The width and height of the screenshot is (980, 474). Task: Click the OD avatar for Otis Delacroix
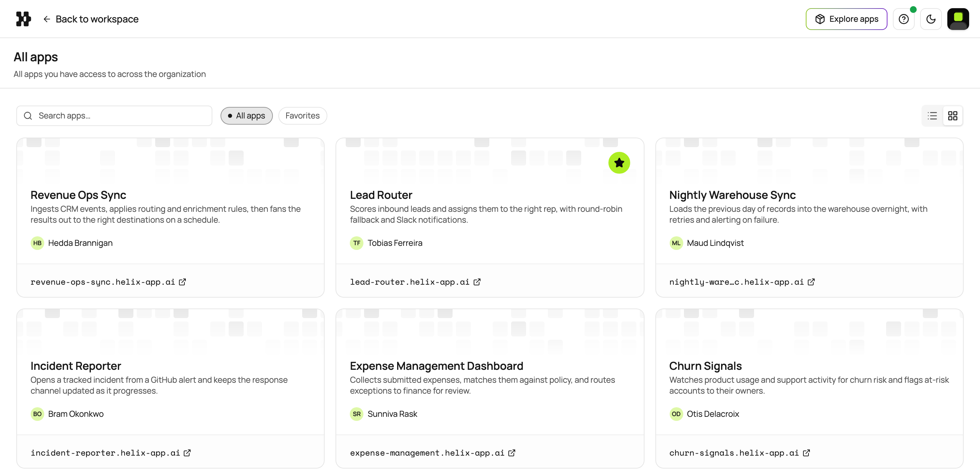point(676,414)
